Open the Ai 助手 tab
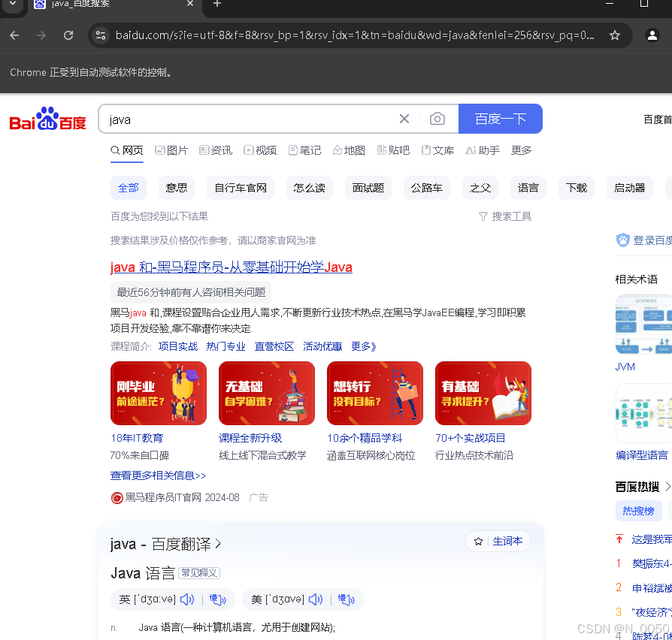 pos(483,150)
